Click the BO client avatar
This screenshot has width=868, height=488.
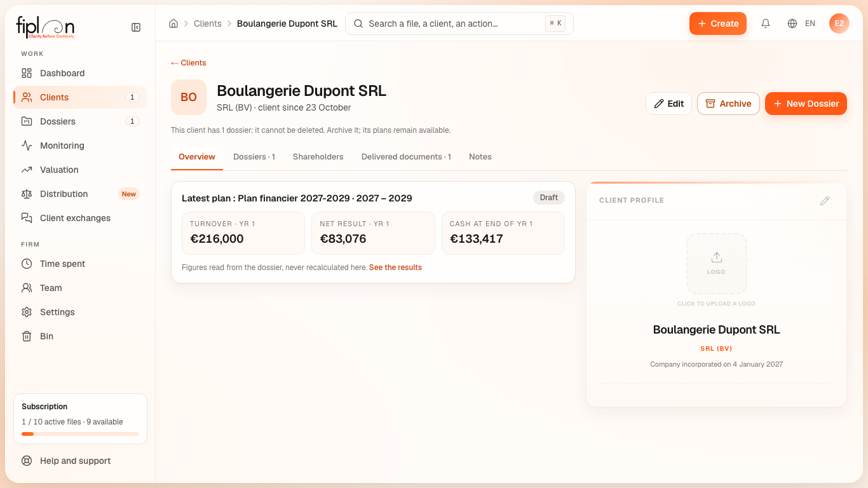pos(189,97)
